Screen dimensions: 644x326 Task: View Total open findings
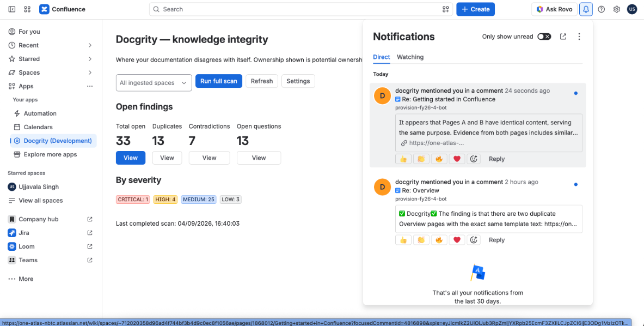pyautogui.click(x=131, y=158)
